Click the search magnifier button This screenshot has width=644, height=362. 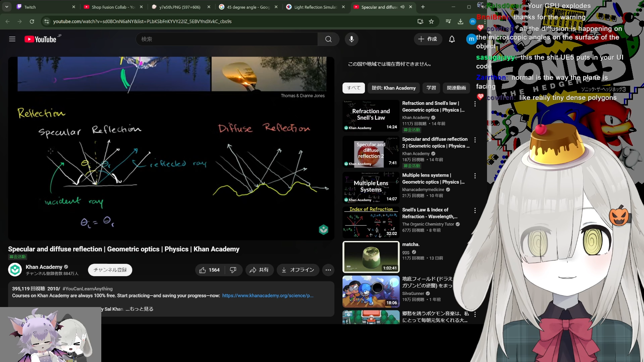point(328,39)
